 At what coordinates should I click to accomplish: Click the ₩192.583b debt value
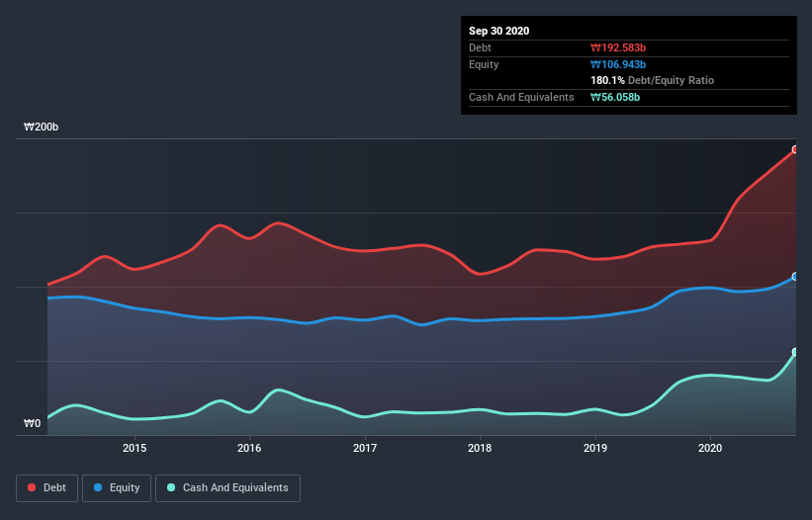click(618, 47)
